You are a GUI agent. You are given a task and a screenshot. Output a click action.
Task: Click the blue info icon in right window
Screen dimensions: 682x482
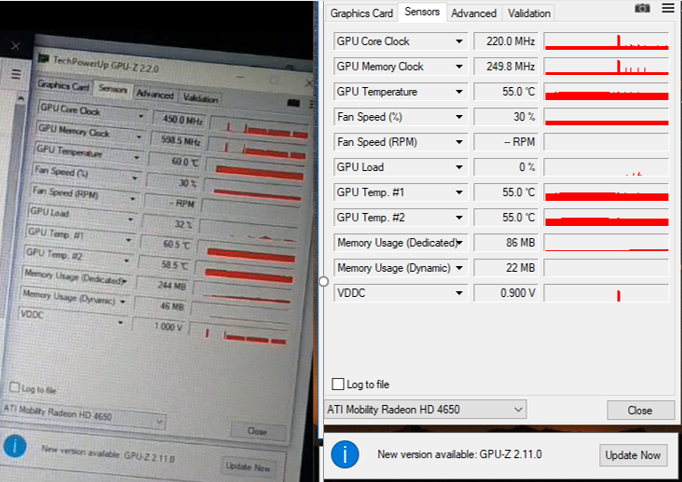[345, 454]
